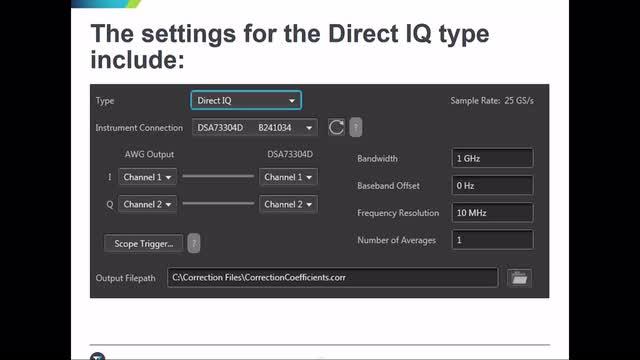This screenshot has width=640, height=360.
Task: Open help for instrument connection
Action: (x=356, y=127)
